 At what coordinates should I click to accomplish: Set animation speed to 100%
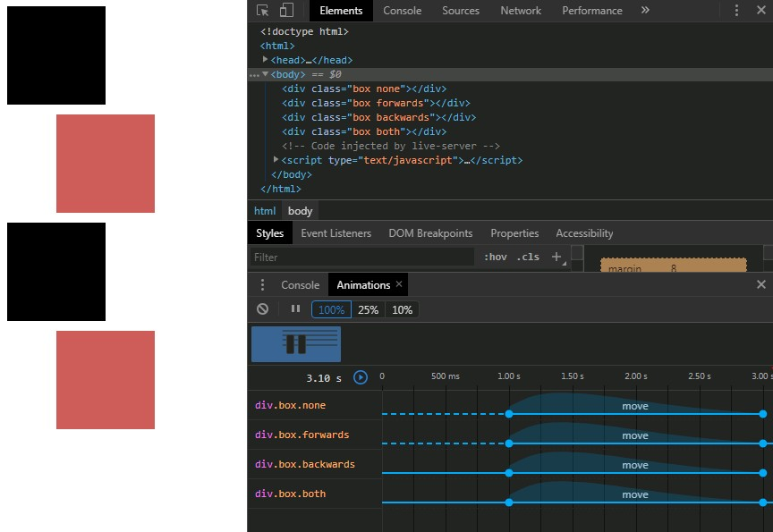coord(331,310)
